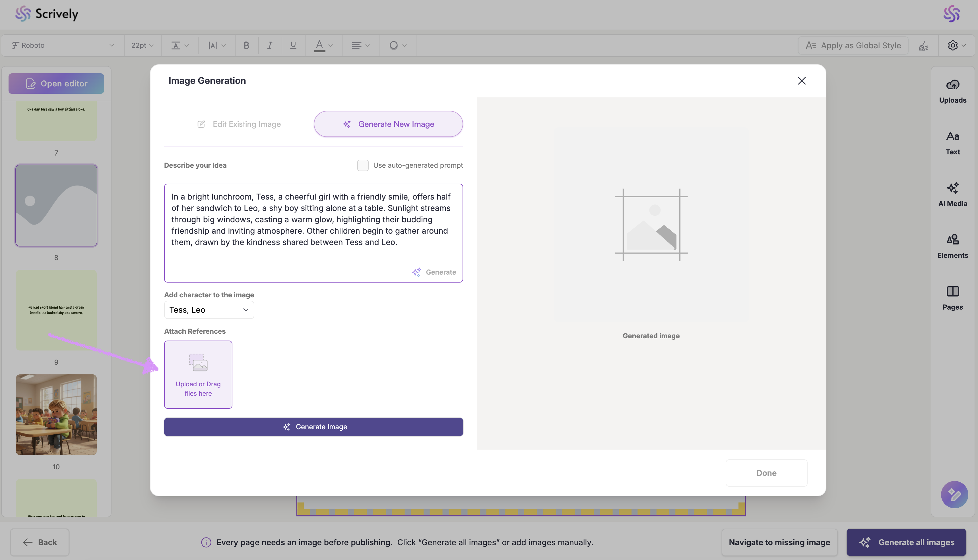Click the clear formatting broom icon
Image resolution: width=978 pixels, height=560 pixels.
(923, 45)
